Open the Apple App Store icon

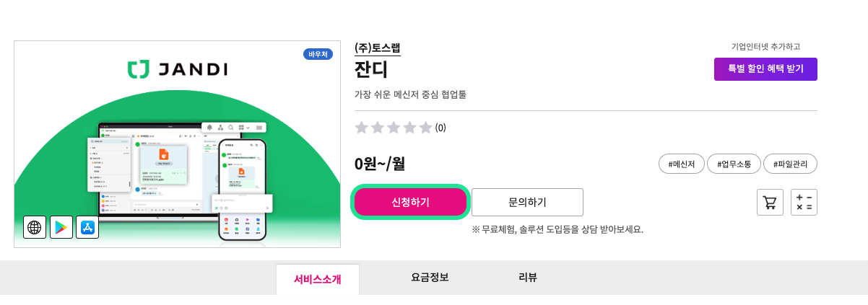(x=87, y=227)
